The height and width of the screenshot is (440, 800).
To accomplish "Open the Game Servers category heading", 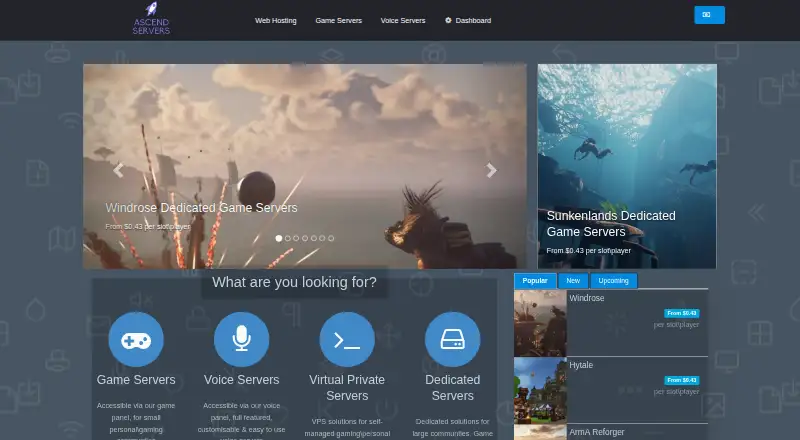I will (x=136, y=380).
